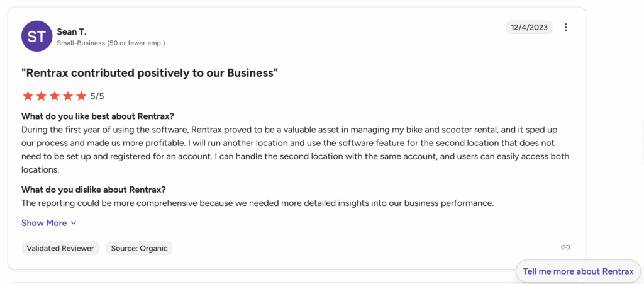Click the first rating star
Viewport: 644px width, 284px height.
point(28,96)
